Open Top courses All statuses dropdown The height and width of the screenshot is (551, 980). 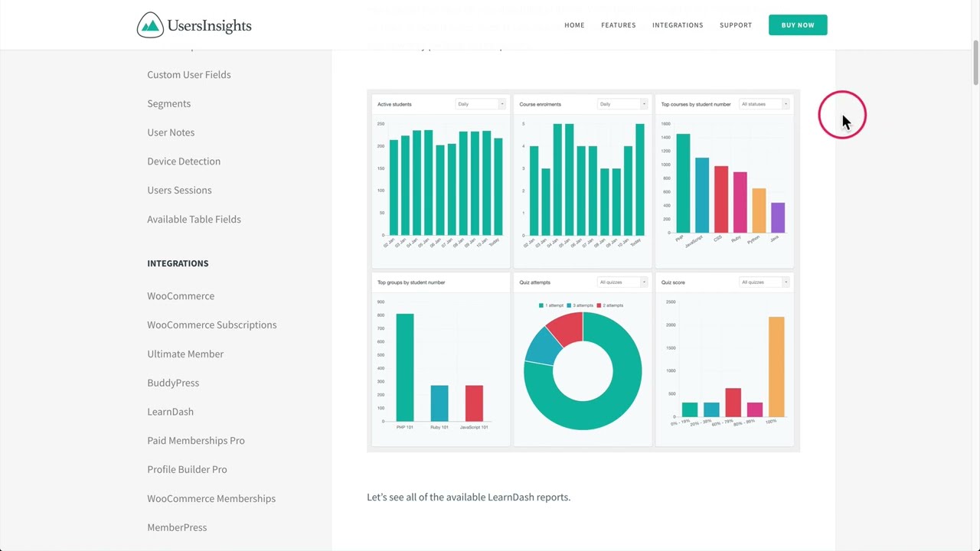(x=764, y=104)
